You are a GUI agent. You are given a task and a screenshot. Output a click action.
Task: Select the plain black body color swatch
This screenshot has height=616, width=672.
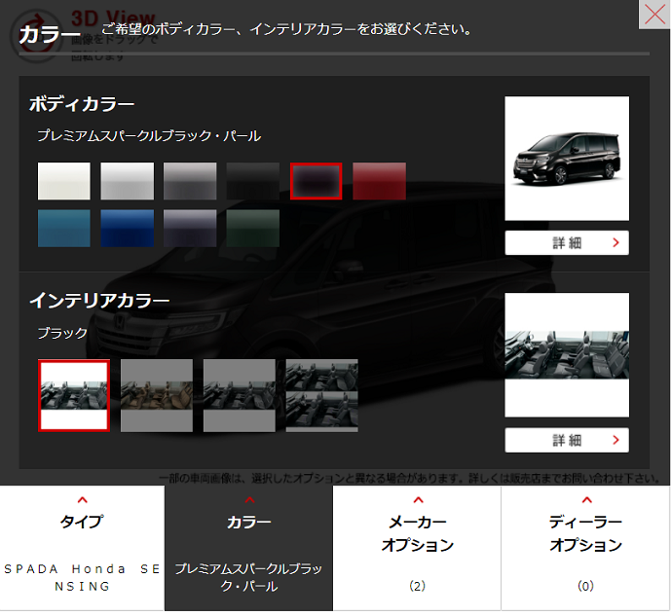point(253,181)
